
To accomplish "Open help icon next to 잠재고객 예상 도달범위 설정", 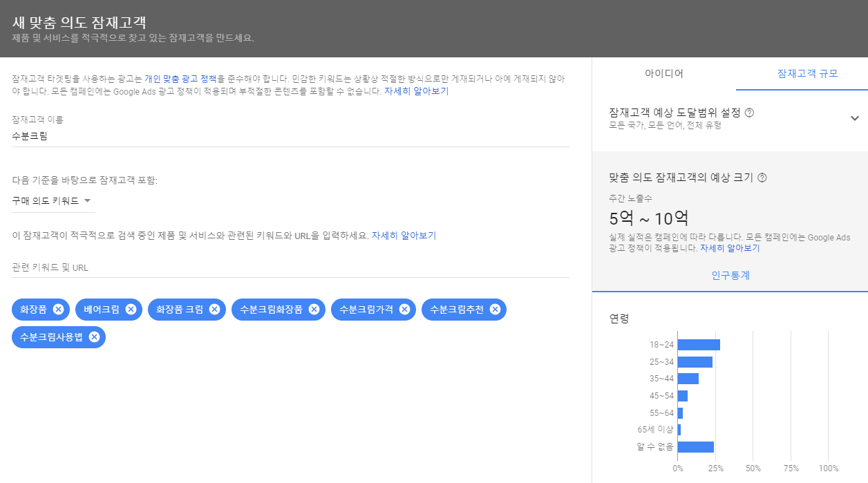I will coord(750,113).
